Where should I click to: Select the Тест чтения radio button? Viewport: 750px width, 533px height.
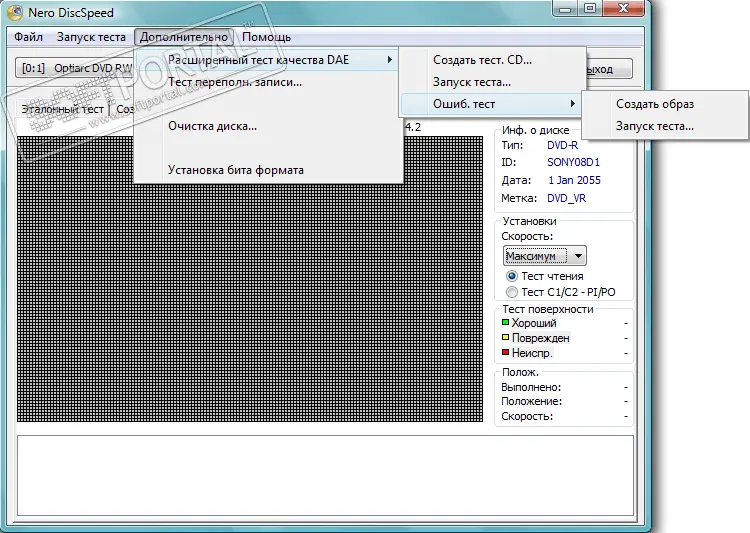pyautogui.click(x=512, y=276)
